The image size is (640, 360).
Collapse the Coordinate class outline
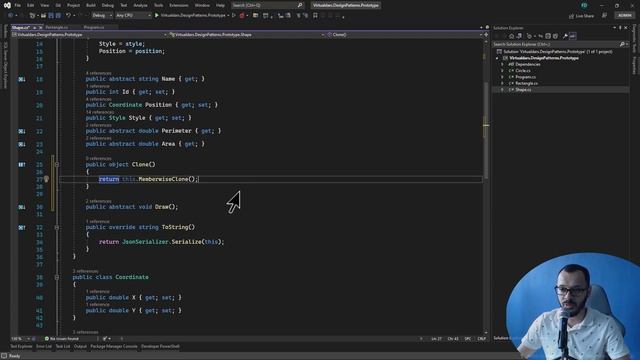tap(57, 277)
